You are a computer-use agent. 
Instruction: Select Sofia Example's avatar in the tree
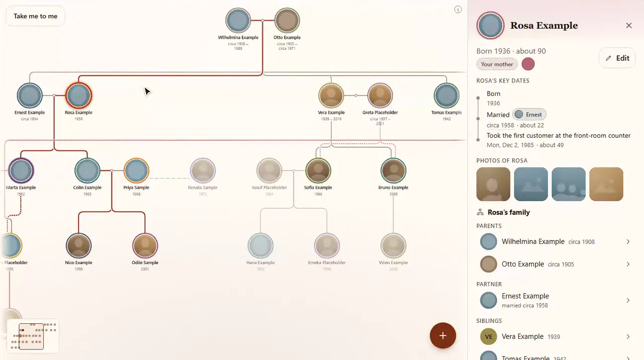pos(318,170)
